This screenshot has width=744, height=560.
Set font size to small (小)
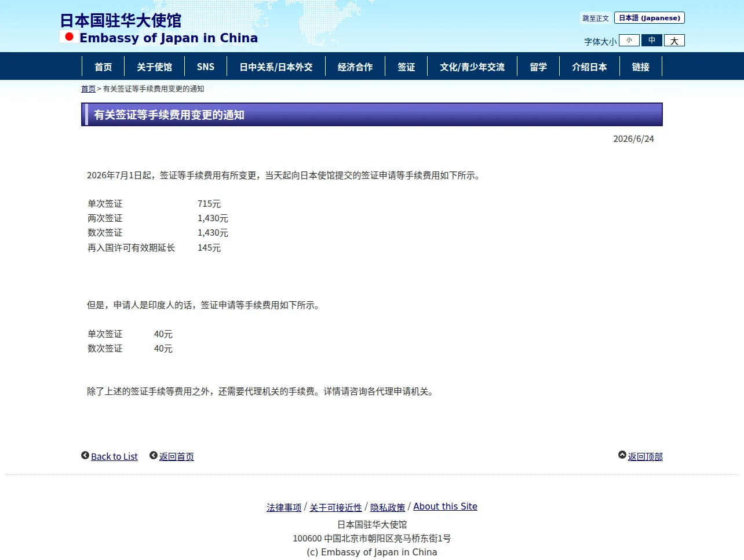(x=629, y=40)
